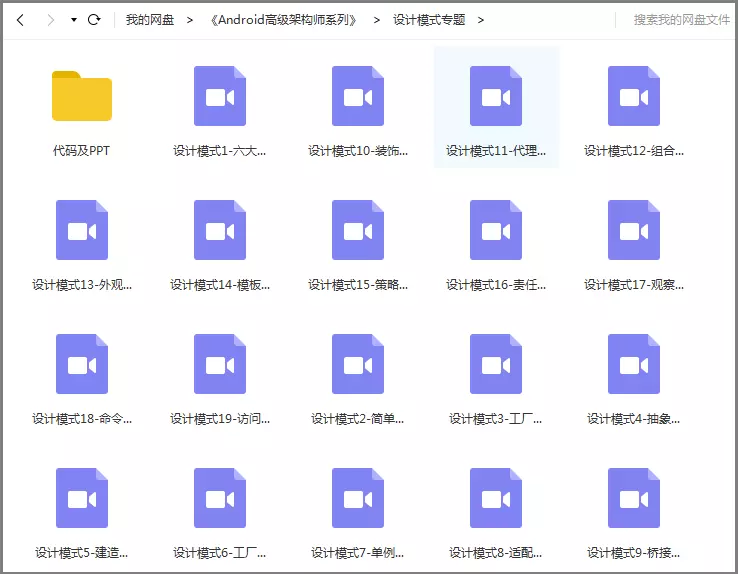Click file name text 设计模式4-抽象...
This screenshot has height=574, width=738.
point(634,418)
